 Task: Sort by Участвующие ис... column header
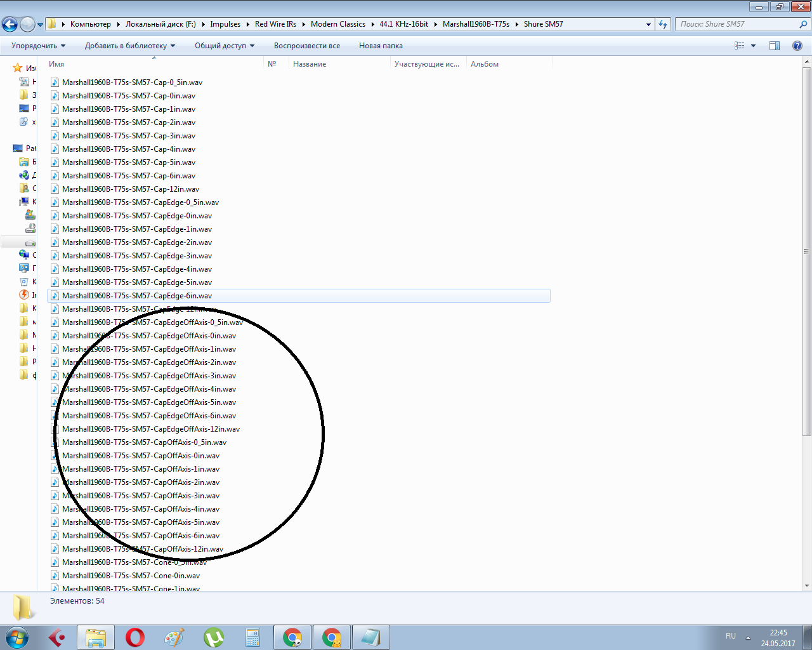click(428, 64)
